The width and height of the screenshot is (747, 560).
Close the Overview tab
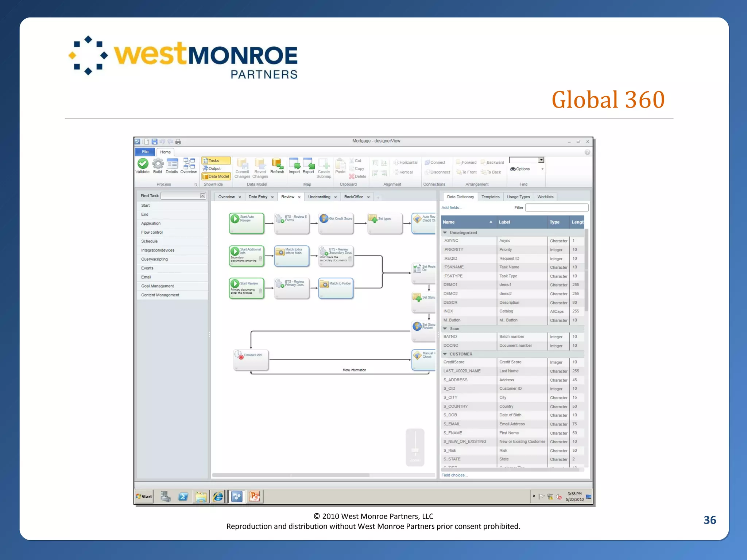pos(240,197)
